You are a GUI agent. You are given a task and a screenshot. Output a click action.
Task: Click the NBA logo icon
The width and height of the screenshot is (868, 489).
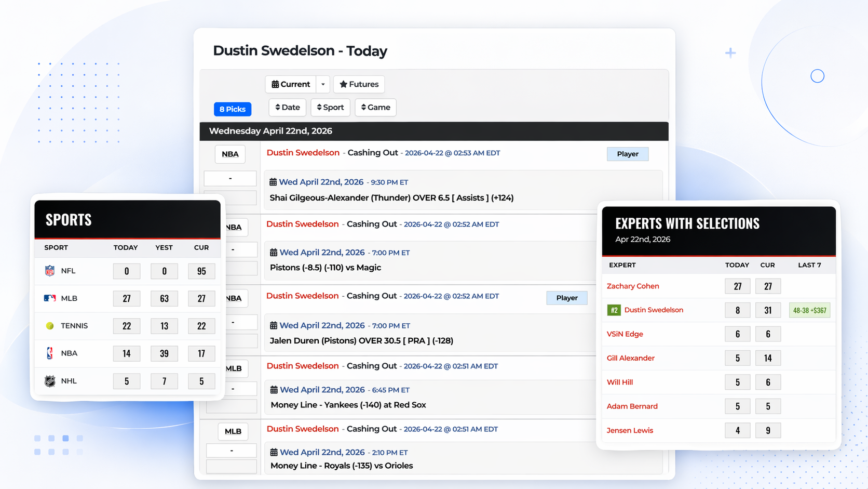point(50,353)
